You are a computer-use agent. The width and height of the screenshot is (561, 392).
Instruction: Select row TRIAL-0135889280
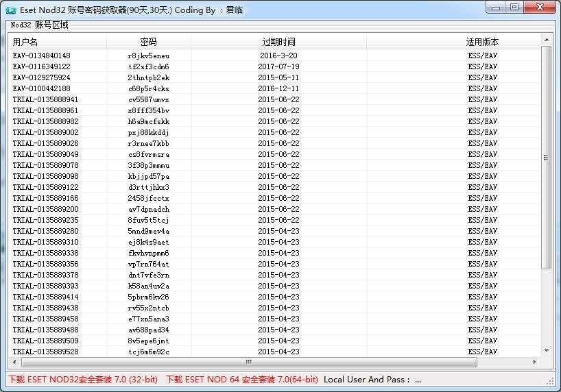pos(275,231)
